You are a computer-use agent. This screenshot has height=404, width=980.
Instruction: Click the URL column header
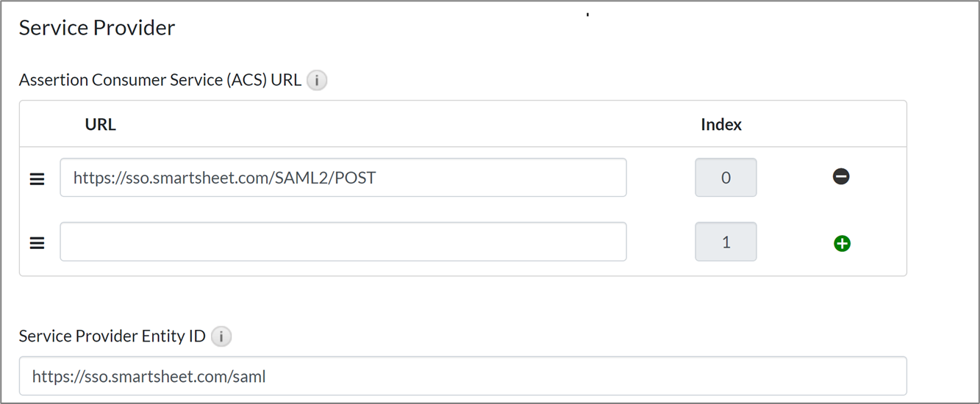(x=100, y=125)
